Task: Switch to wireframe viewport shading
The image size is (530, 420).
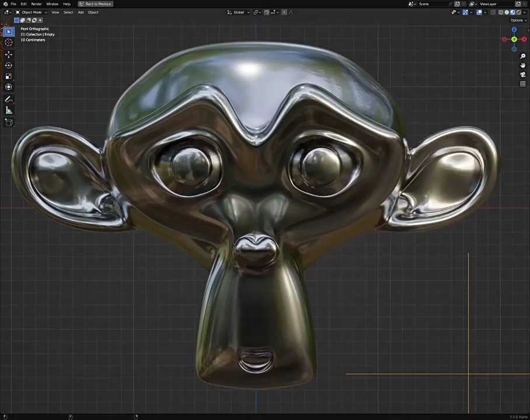Action: pos(500,12)
